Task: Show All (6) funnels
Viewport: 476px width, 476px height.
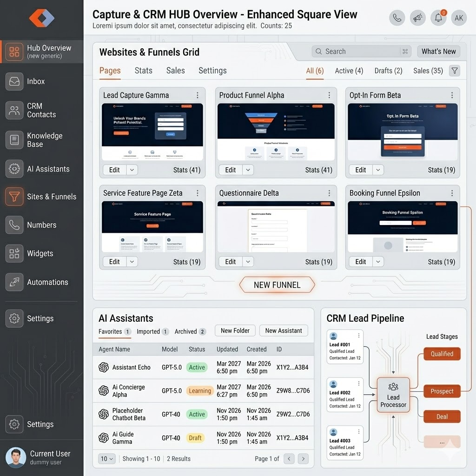Action: coord(315,71)
